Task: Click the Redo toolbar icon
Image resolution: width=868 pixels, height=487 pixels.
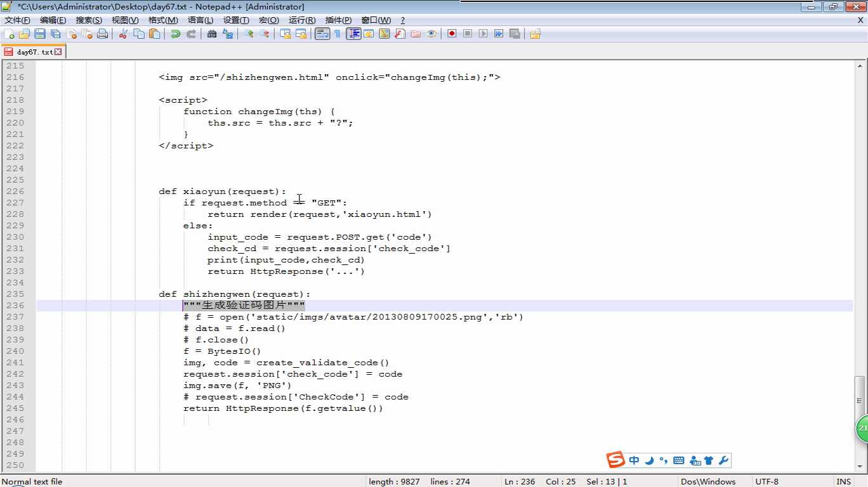Action: click(190, 34)
